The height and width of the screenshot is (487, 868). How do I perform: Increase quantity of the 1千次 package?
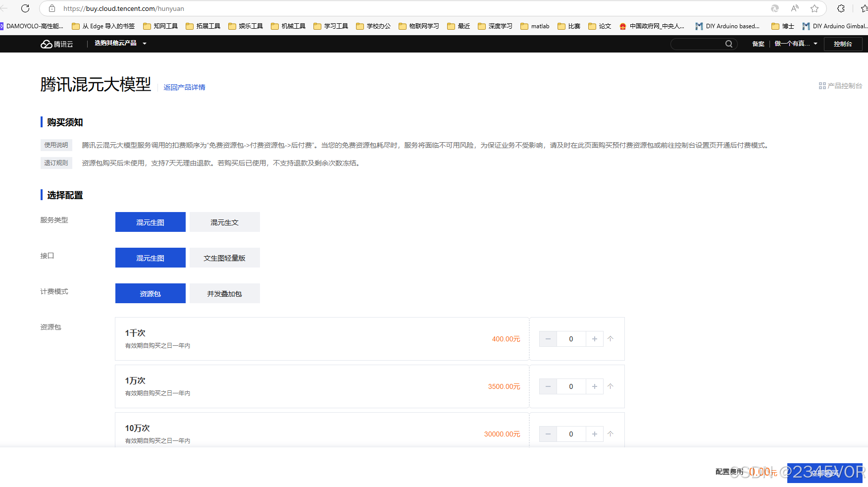coord(595,339)
